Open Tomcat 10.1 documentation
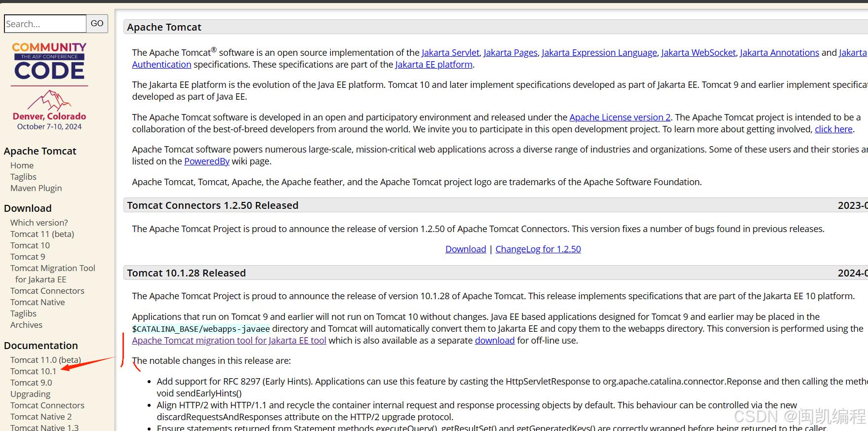Screen dimensions: 868x431 tap(33, 371)
